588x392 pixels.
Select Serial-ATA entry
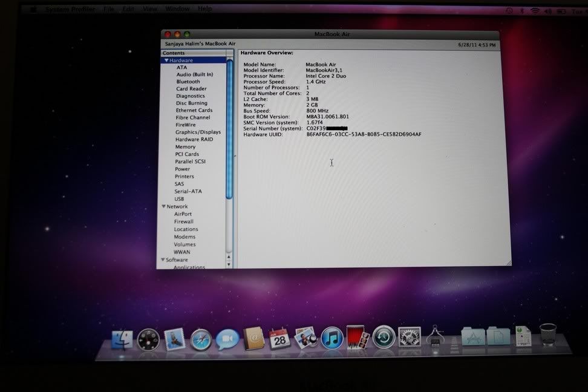[188, 191]
